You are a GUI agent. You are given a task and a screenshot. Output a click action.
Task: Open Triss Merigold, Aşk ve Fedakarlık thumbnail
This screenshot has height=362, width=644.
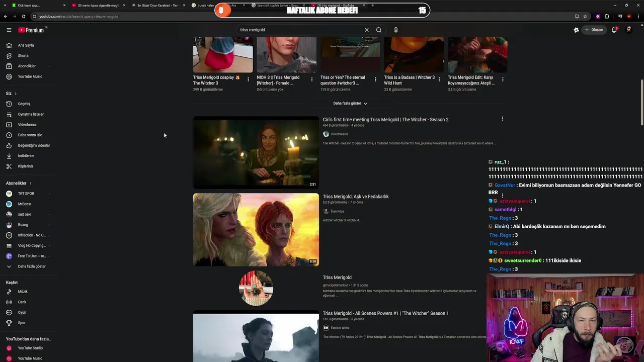256,230
